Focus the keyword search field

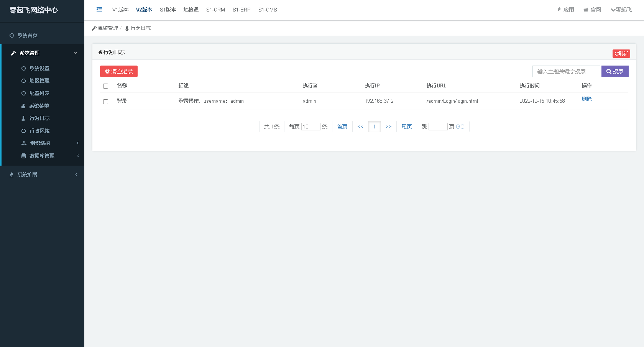[566, 71]
